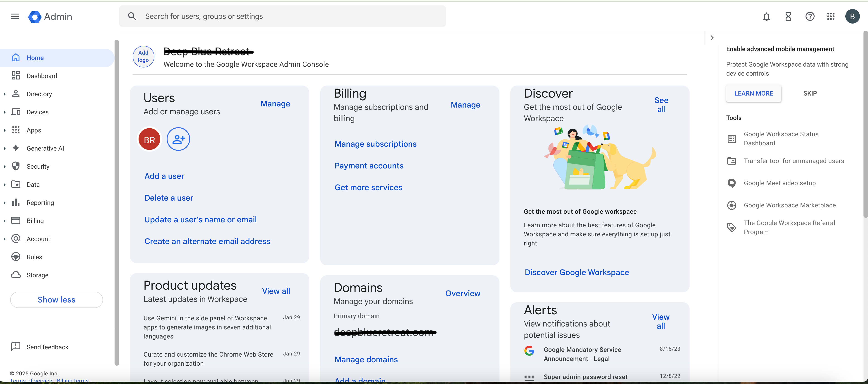Click Delete a user link
The width and height of the screenshot is (868, 384).
(169, 198)
